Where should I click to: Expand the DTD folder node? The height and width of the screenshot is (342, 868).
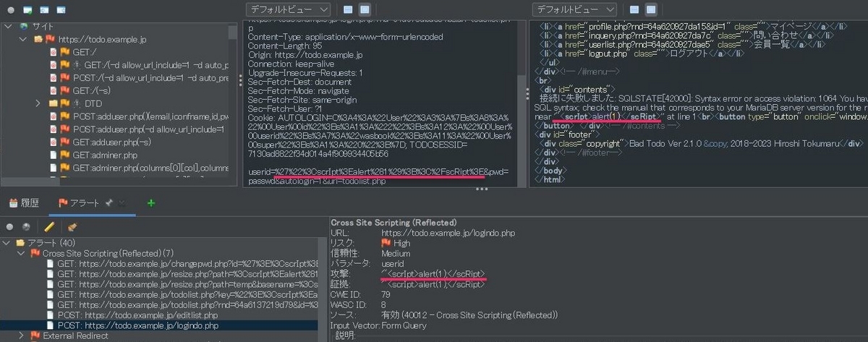(38, 103)
